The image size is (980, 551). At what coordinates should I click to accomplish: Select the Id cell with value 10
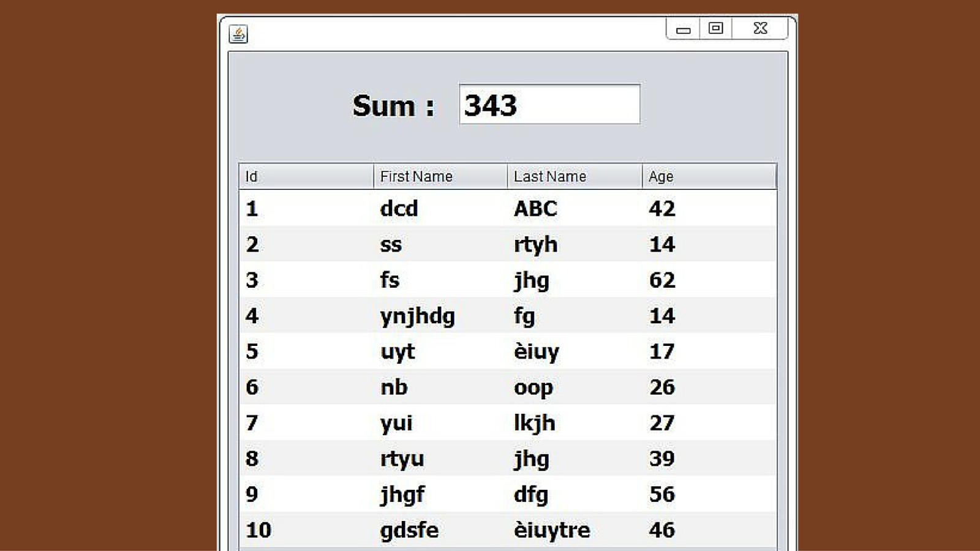point(306,530)
